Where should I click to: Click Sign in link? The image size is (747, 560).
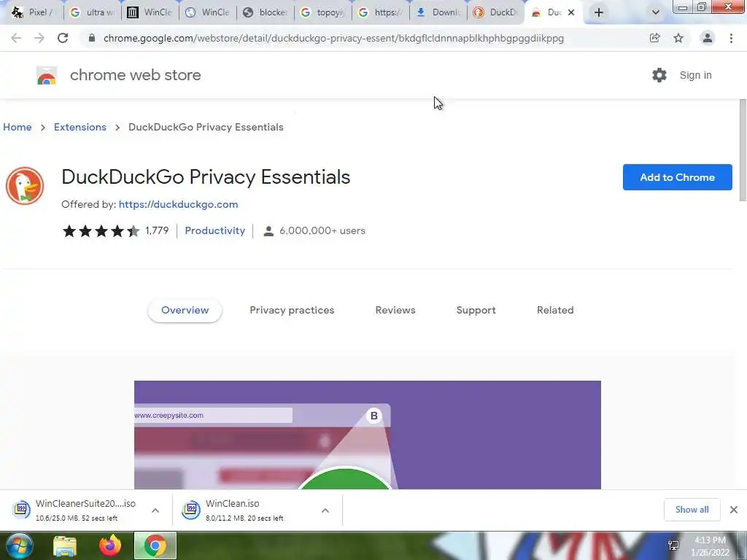tap(695, 75)
